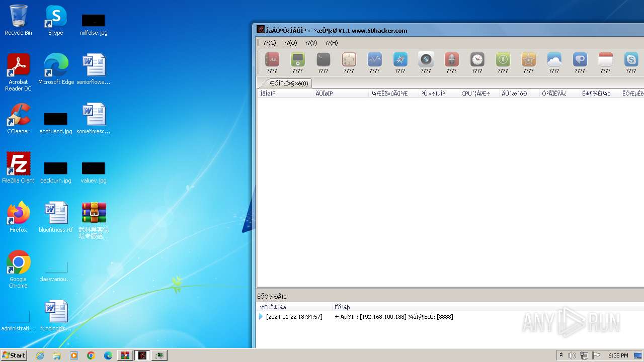Open the ??(V) menu
The width and height of the screenshot is (644, 362).
(311, 43)
